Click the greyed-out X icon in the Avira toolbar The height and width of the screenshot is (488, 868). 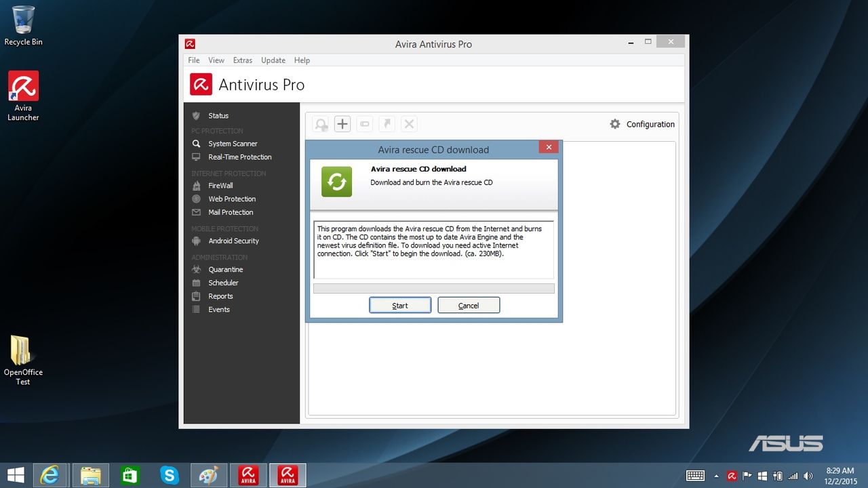409,124
